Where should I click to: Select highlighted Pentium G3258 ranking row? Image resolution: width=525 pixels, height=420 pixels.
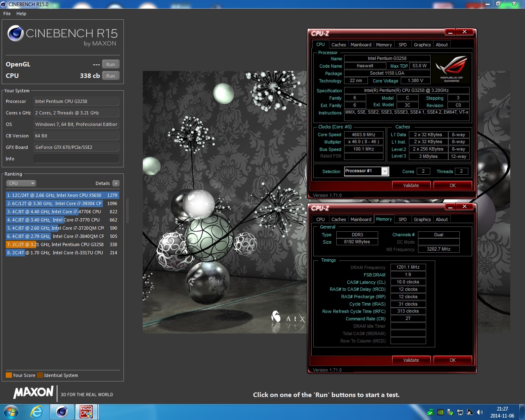point(62,244)
